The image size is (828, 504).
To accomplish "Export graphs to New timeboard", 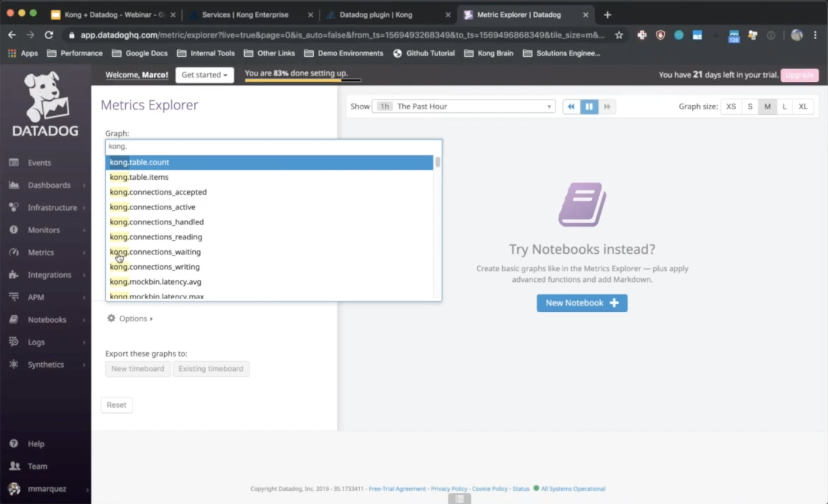I will [x=138, y=369].
